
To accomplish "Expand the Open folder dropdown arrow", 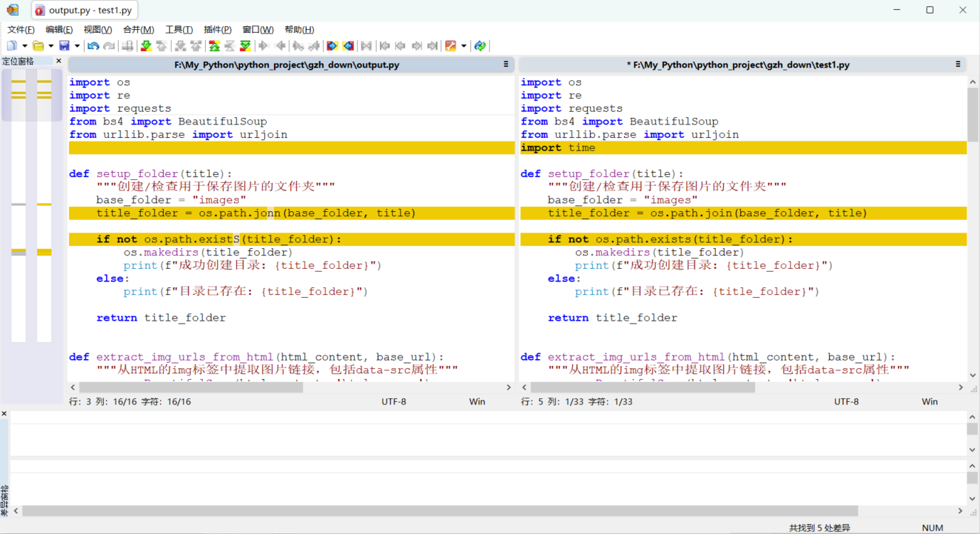I will point(51,46).
